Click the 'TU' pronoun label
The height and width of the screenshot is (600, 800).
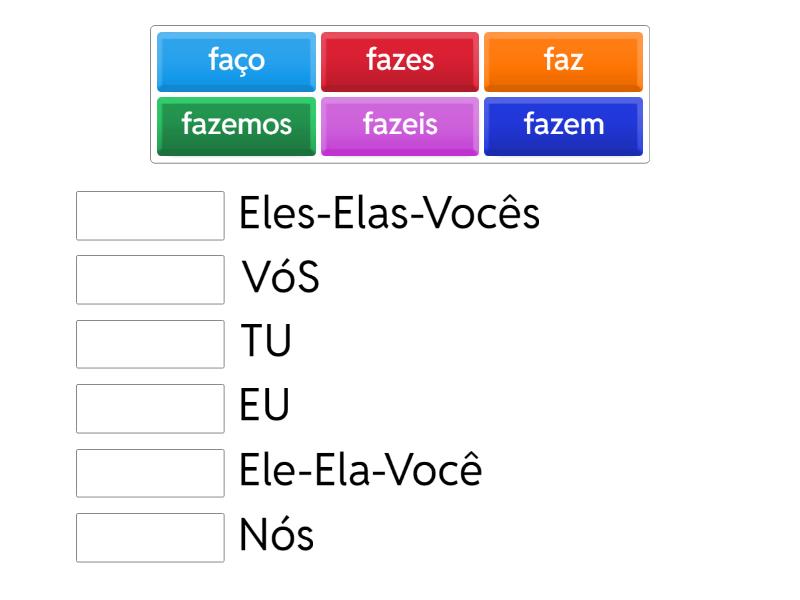pyautogui.click(x=265, y=343)
